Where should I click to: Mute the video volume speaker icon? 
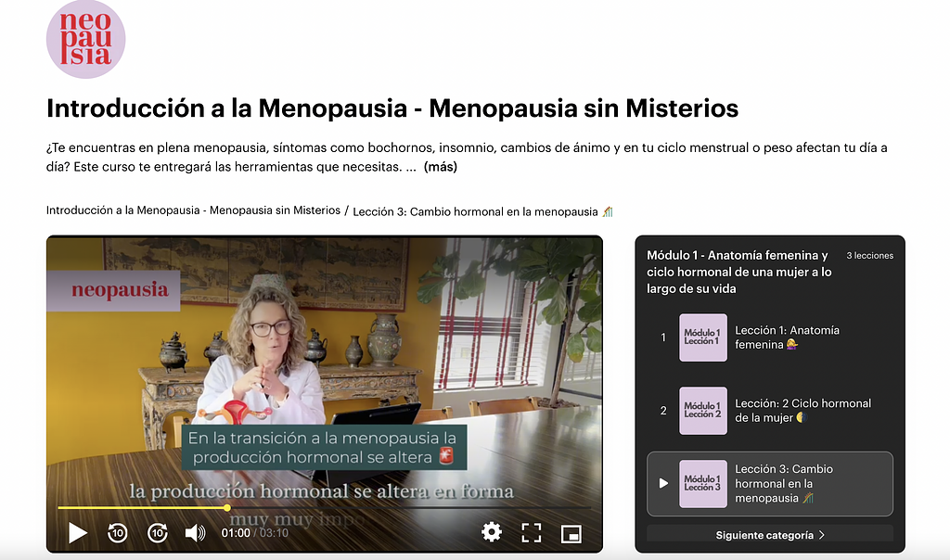[x=195, y=533]
